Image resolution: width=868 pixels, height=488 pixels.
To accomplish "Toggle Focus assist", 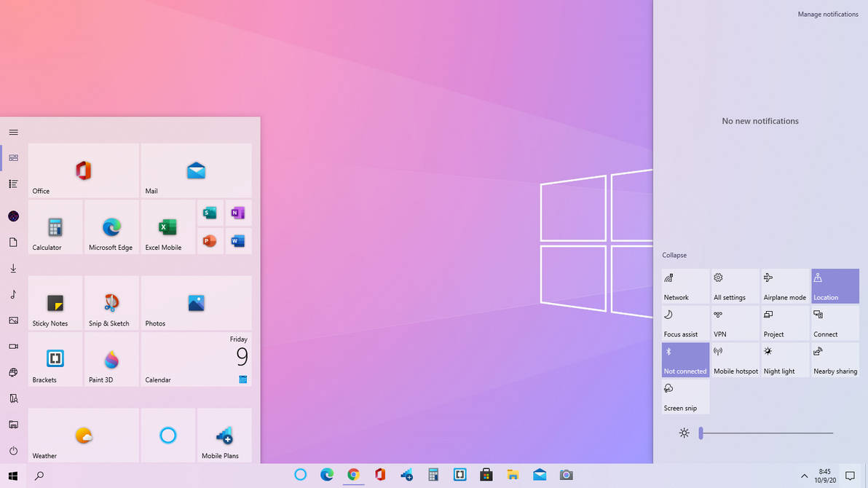I will point(685,323).
